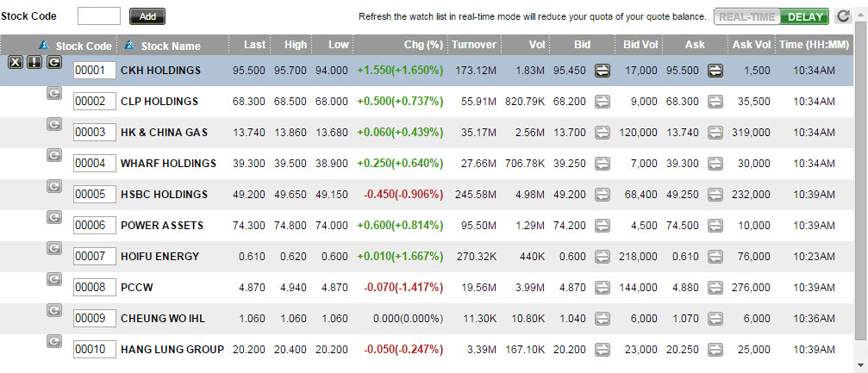The height and width of the screenshot is (373, 868).
Task: Click the 00010 stock code field
Action: (x=95, y=349)
